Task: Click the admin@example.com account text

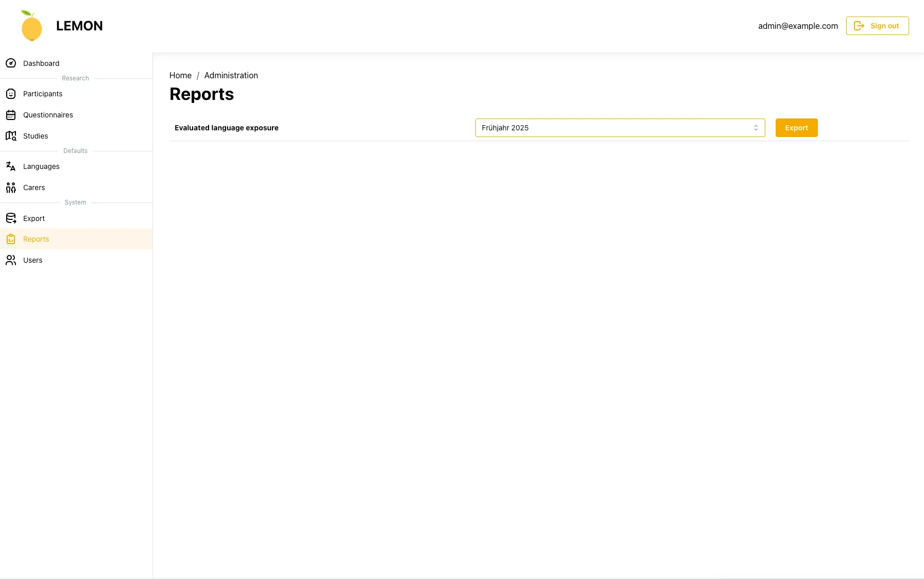Action: tap(798, 25)
